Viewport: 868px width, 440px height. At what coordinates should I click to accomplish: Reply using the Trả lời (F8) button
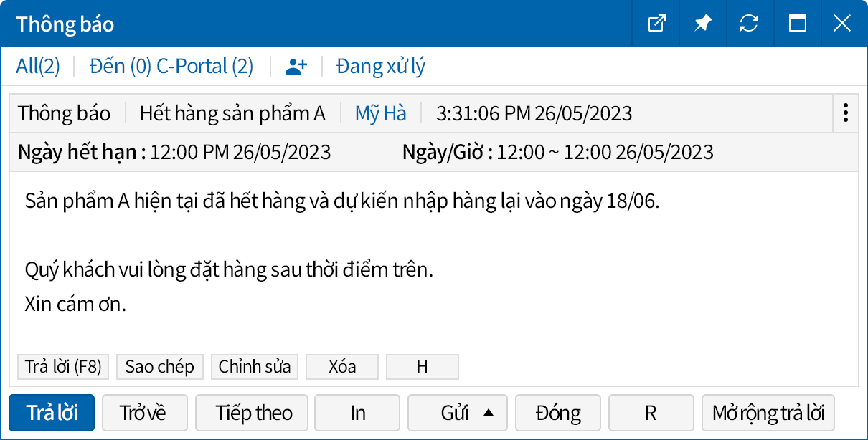(62, 366)
